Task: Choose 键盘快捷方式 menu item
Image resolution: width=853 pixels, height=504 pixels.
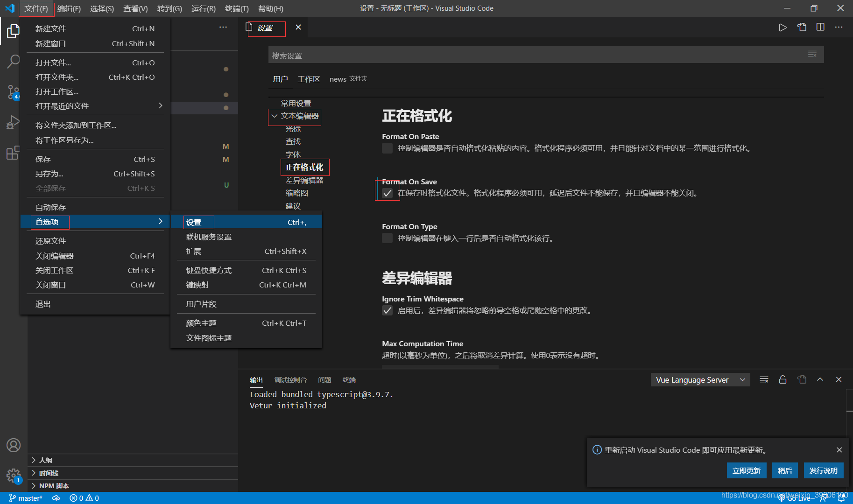Action: tap(247, 271)
